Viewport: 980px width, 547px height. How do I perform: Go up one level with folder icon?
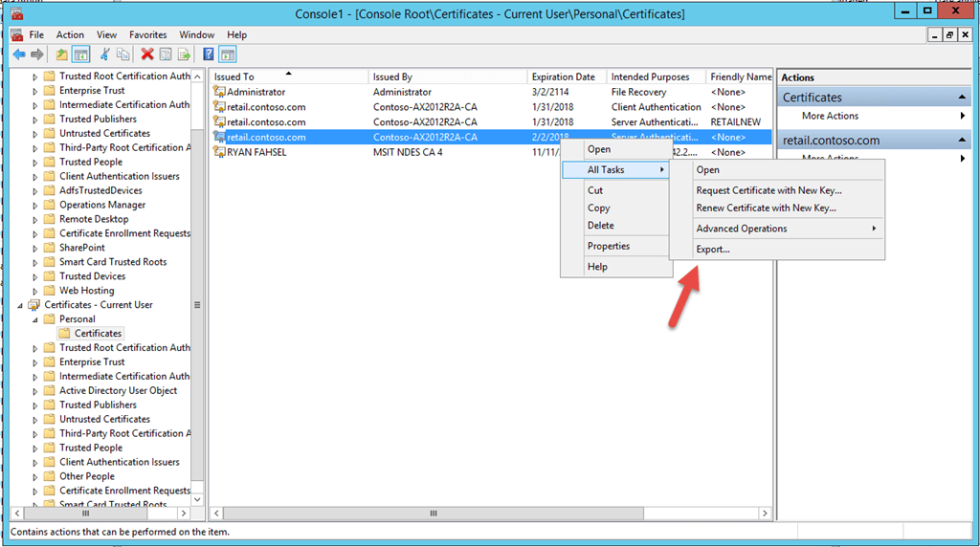click(61, 55)
